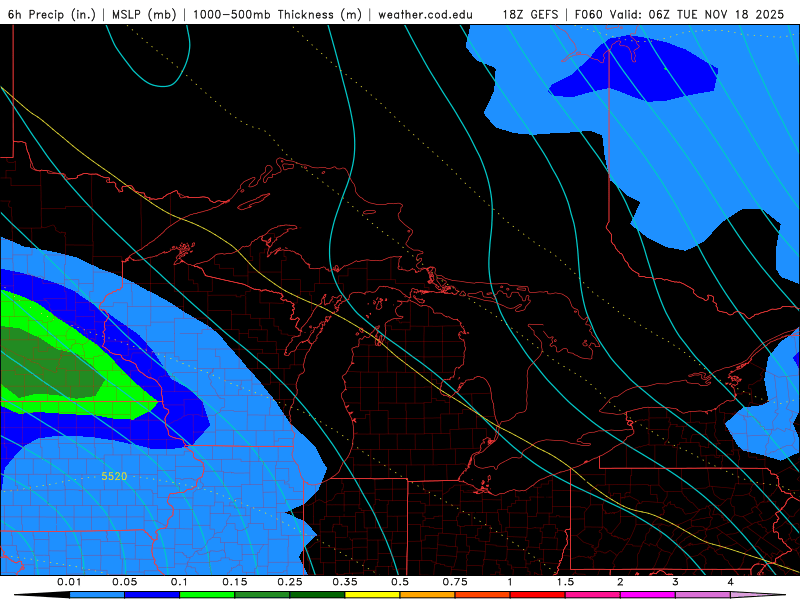
Task: Click the '3' legend value
Action: 675,582
